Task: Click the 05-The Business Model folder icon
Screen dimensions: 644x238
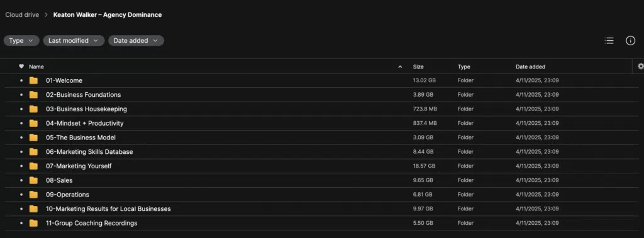Action: (34, 138)
